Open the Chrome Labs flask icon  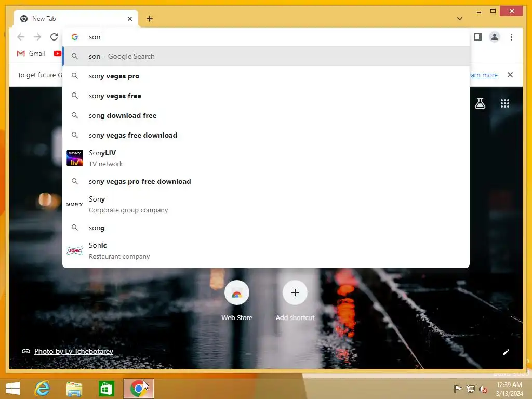(x=480, y=103)
